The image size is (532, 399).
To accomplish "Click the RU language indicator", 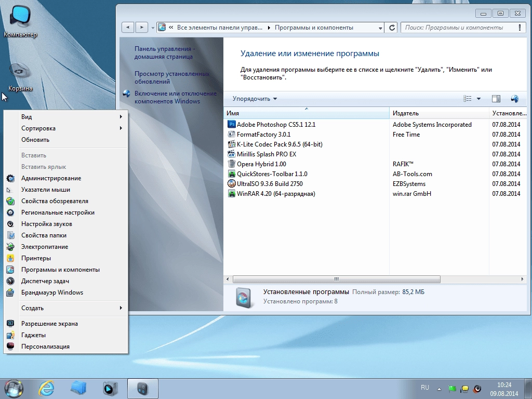I will [425, 388].
